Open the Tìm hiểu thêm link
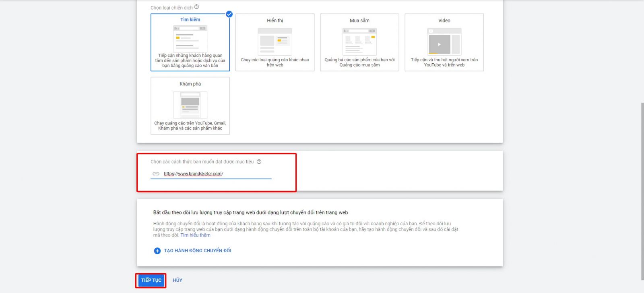The width and height of the screenshot is (644, 293). pyautogui.click(x=195, y=235)
